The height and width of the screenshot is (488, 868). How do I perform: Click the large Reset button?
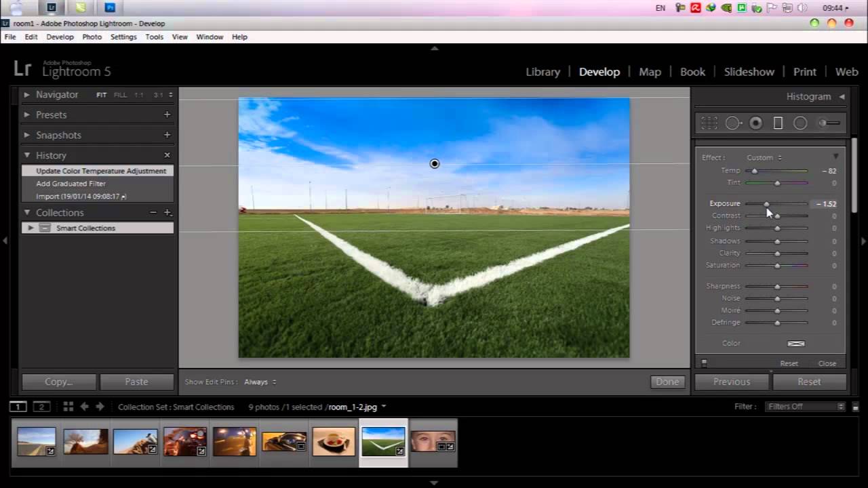(809, 382)
